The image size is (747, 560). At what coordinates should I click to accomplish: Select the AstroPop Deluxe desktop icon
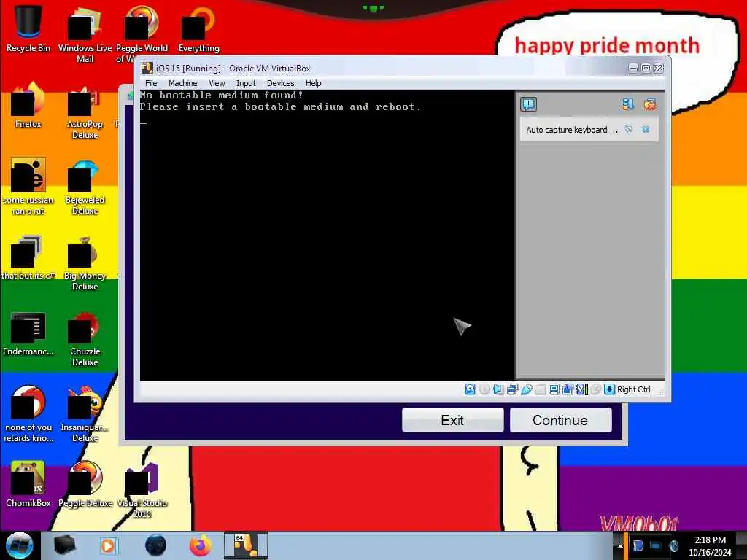(x=85, y=111)
